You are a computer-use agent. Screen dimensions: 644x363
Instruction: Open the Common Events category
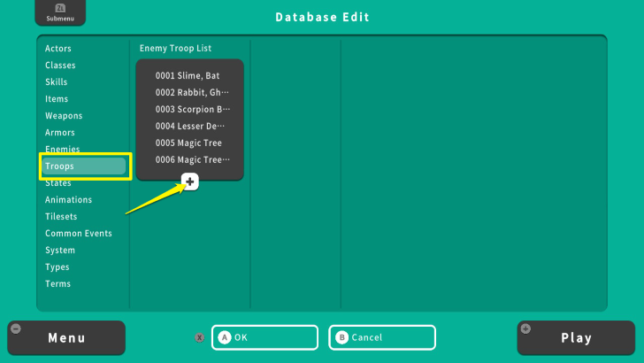pos(79,234)
